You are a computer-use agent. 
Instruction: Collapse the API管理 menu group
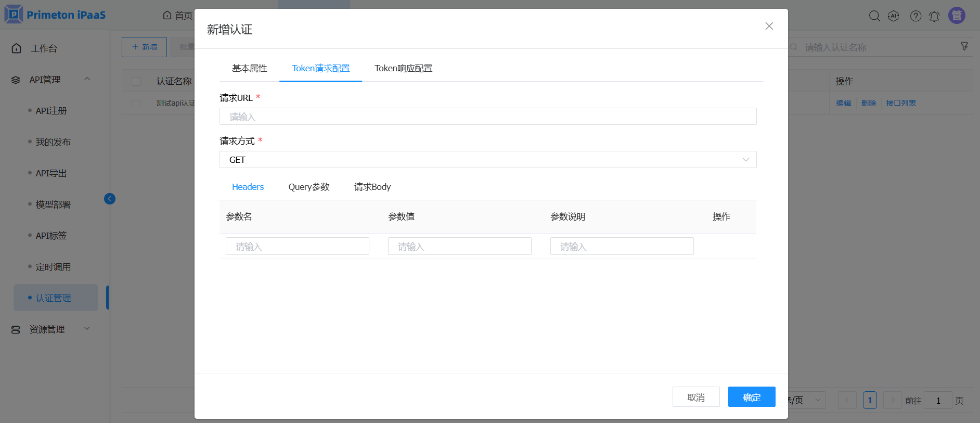[87, 79]
